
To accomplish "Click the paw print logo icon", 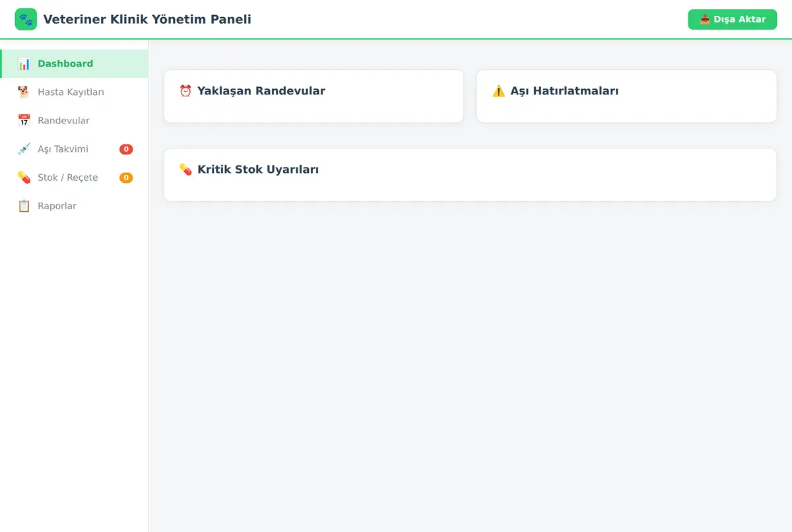I will point(26,19).
